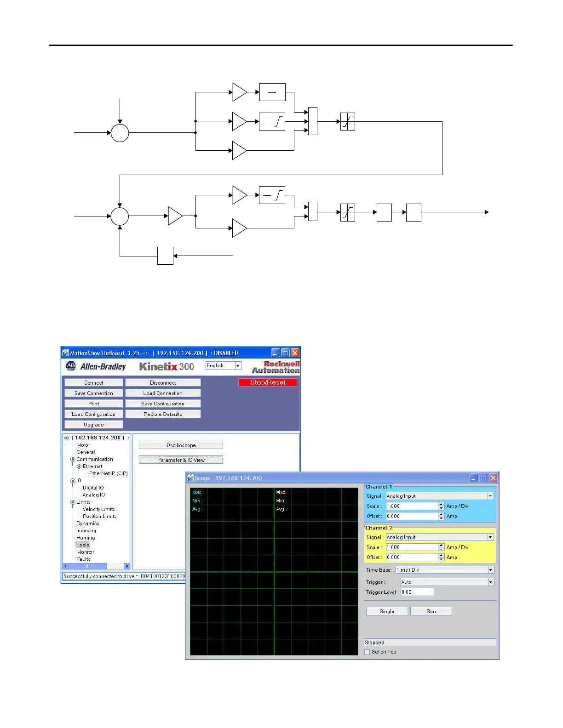Click the Restore Defaults button
The image size is (563, 728).
pos(163,414)
